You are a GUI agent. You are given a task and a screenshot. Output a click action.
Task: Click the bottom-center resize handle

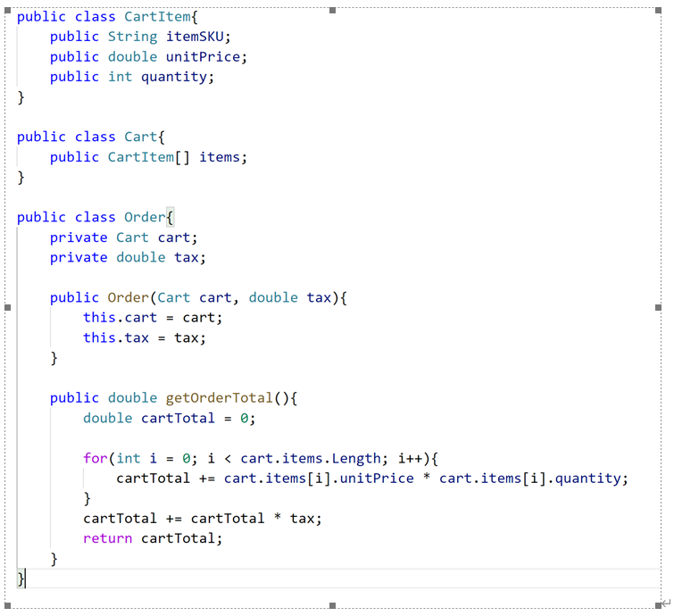[x=332, y=605]
